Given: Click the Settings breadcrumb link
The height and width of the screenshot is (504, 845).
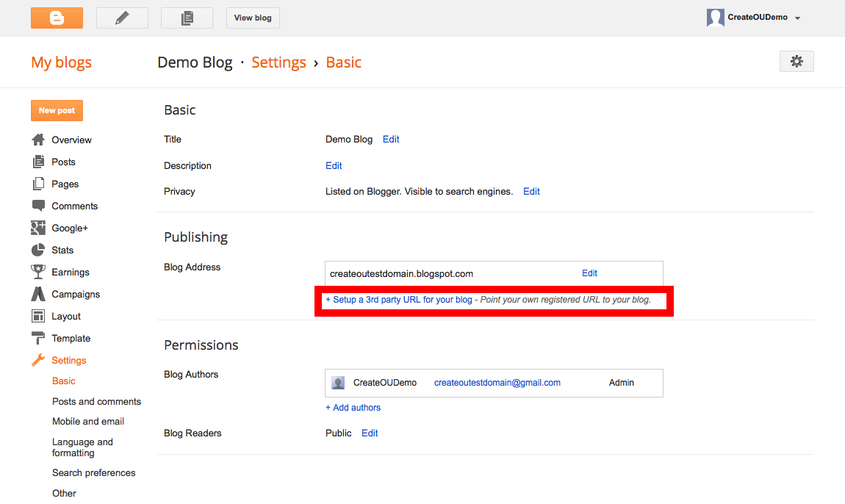Looking at the screenshot, I should point(278,62).
